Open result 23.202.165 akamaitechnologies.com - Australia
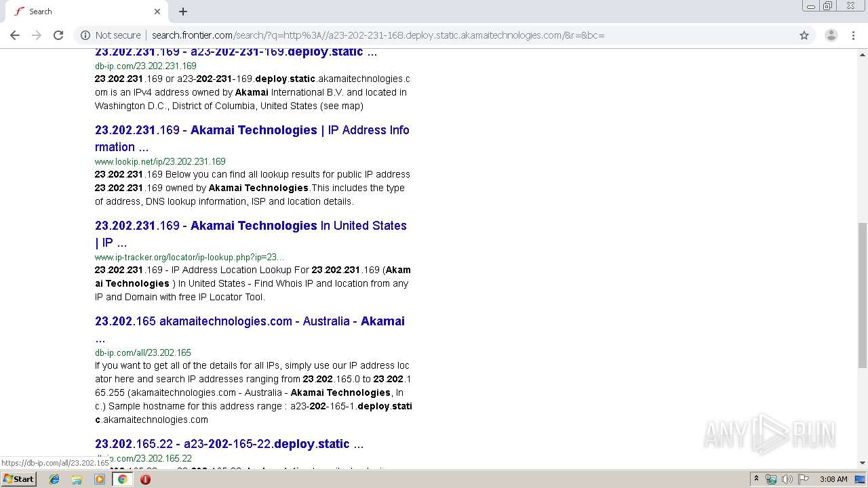 [250, 329]
